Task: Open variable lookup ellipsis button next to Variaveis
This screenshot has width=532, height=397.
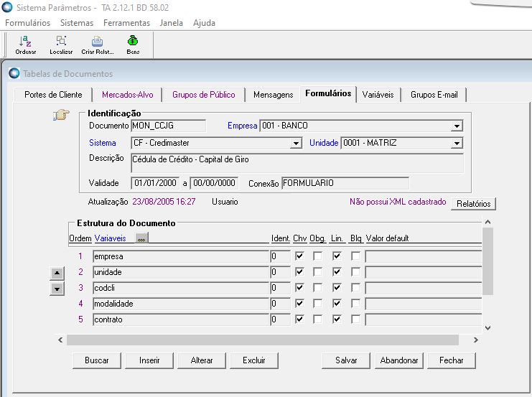Action: 141,238
